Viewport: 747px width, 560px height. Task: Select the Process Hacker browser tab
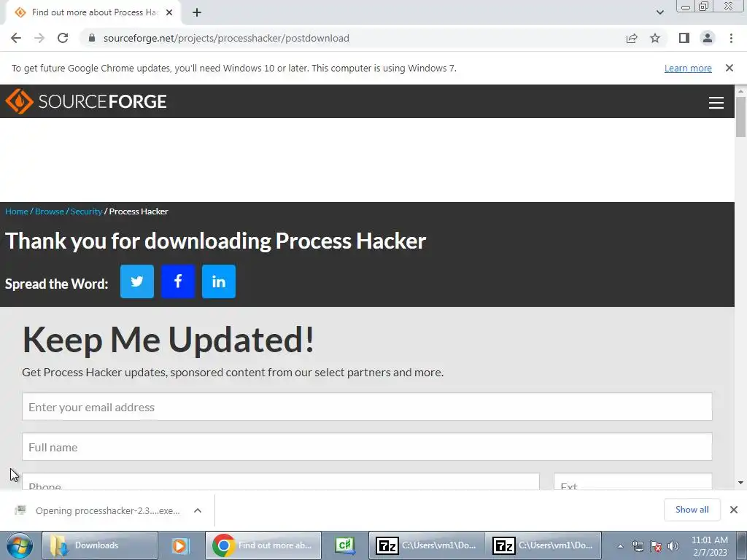tap(93, 12)
